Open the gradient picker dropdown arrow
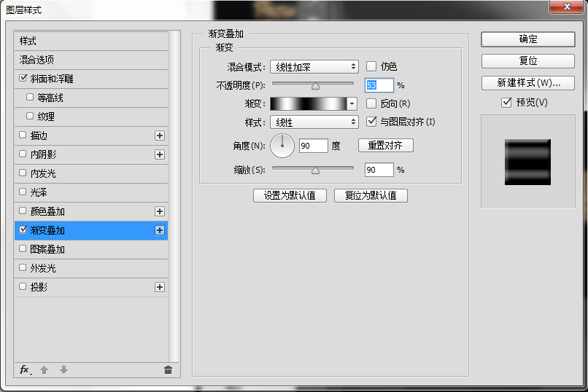Image resolution: width=588 pixels, height=392 pixels. tap(352, 103)
